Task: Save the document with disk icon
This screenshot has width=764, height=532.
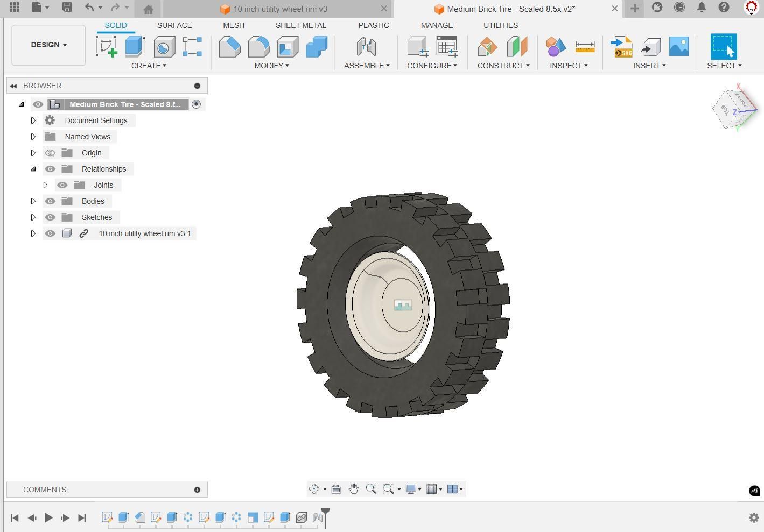Action: 67,8
